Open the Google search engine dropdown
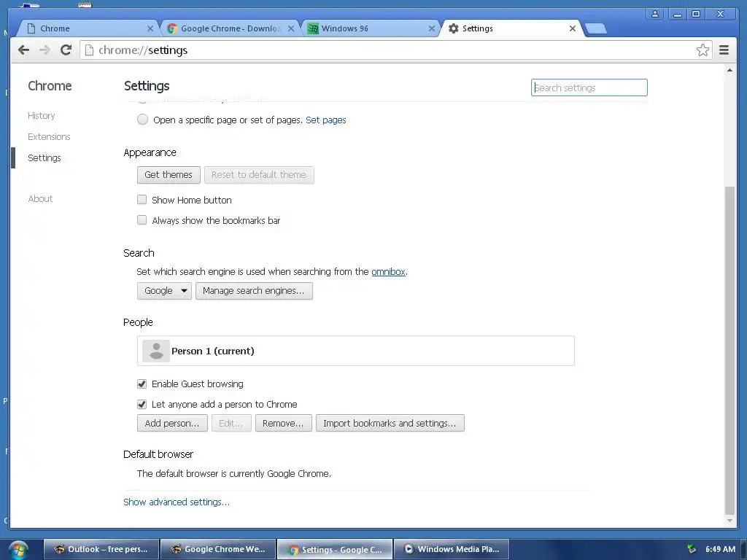The height and width of the screenshot is (560, 747). (164, 291)
